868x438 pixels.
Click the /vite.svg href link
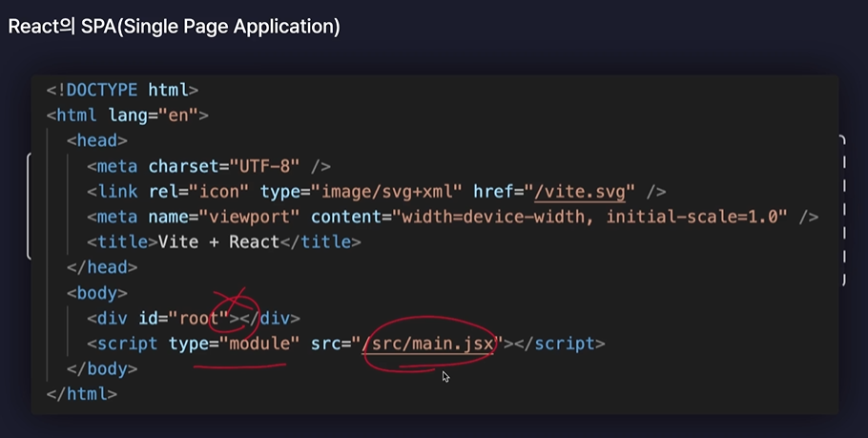pyautogui.click(x=580, y=192)
